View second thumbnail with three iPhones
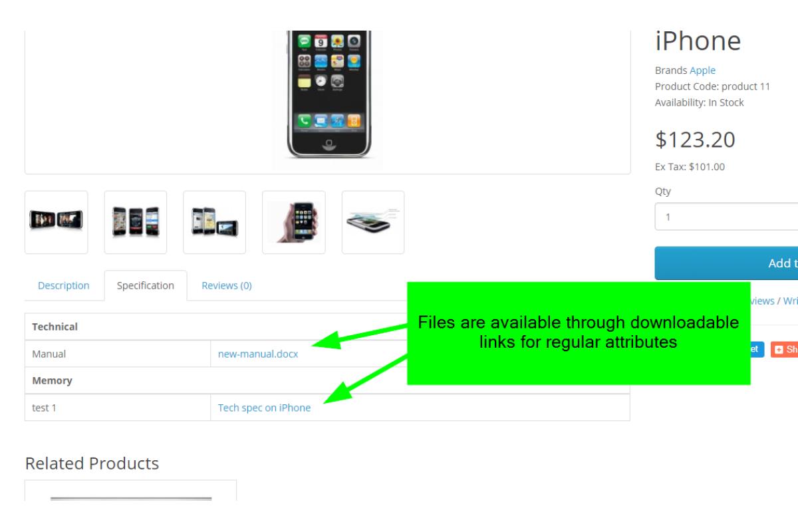This screenshot has width=798, height=532. click(x=136, y=222)
